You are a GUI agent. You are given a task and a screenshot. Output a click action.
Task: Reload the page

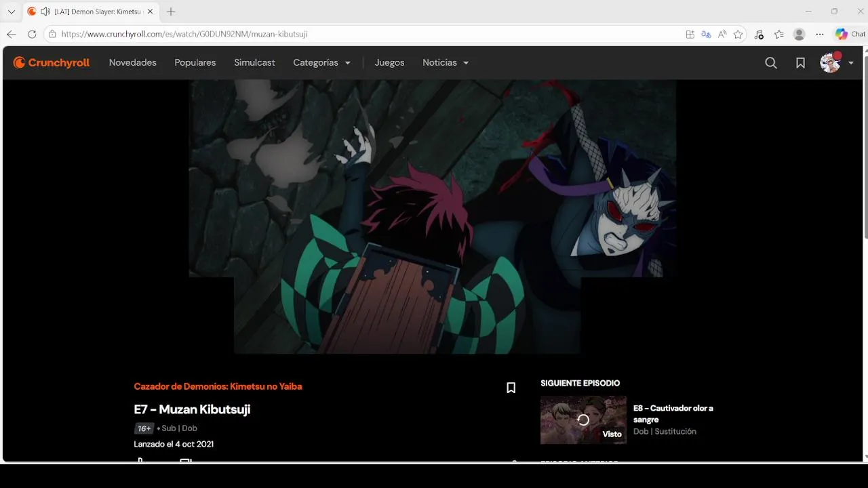click(x=32, y=34)
